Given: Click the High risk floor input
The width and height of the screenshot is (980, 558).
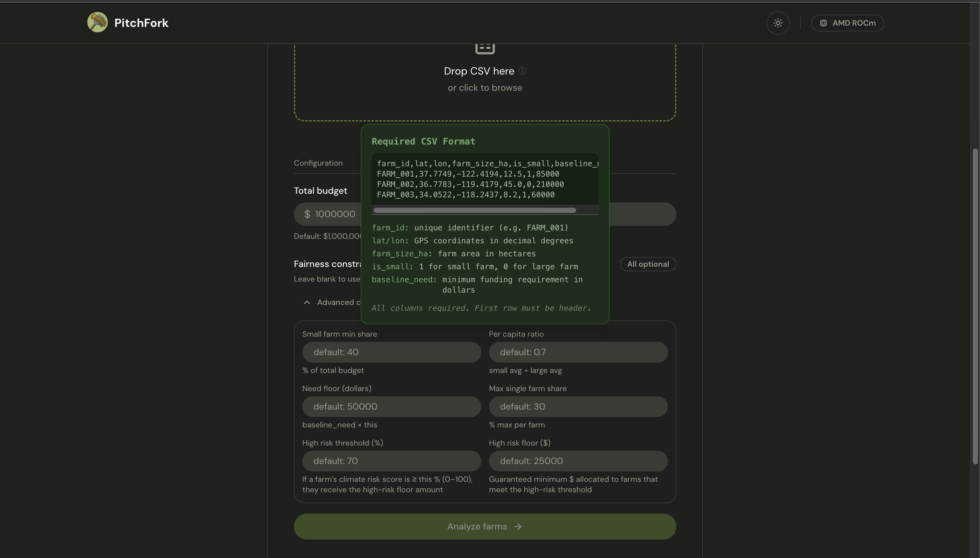Looking at the screenshot, I should click(578, 461).
